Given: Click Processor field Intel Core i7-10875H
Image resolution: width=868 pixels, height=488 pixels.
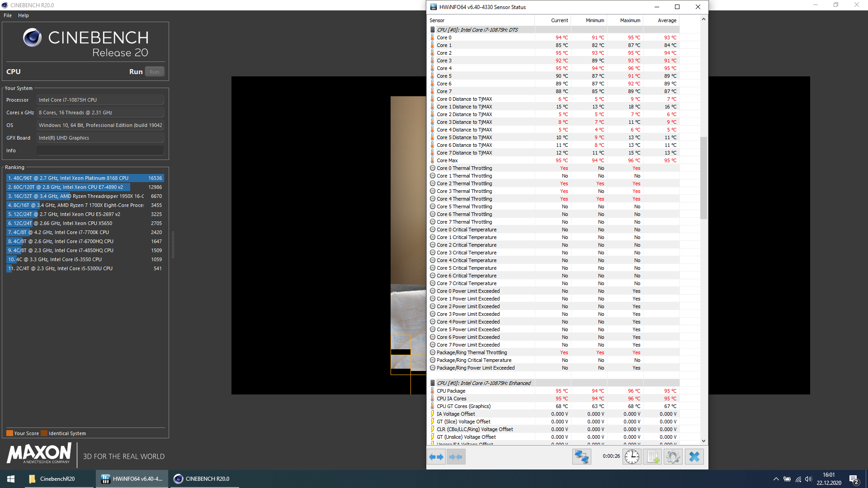Looking at the screenshot, I should click(100, 100).
